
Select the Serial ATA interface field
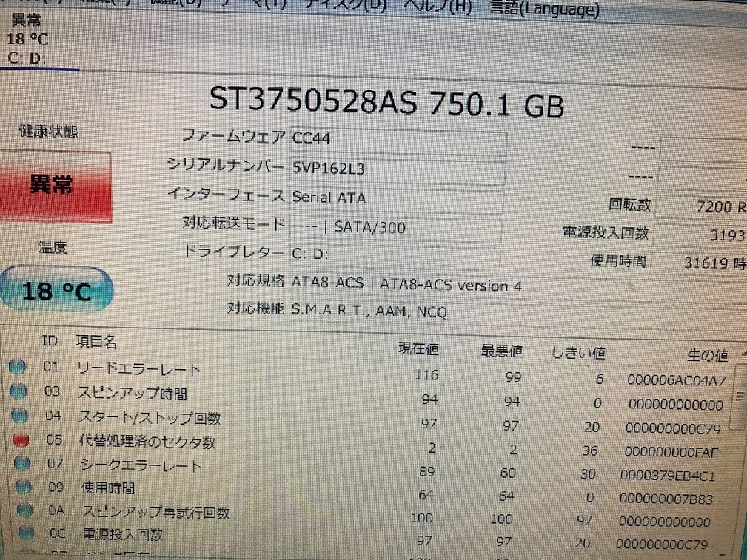396,200
